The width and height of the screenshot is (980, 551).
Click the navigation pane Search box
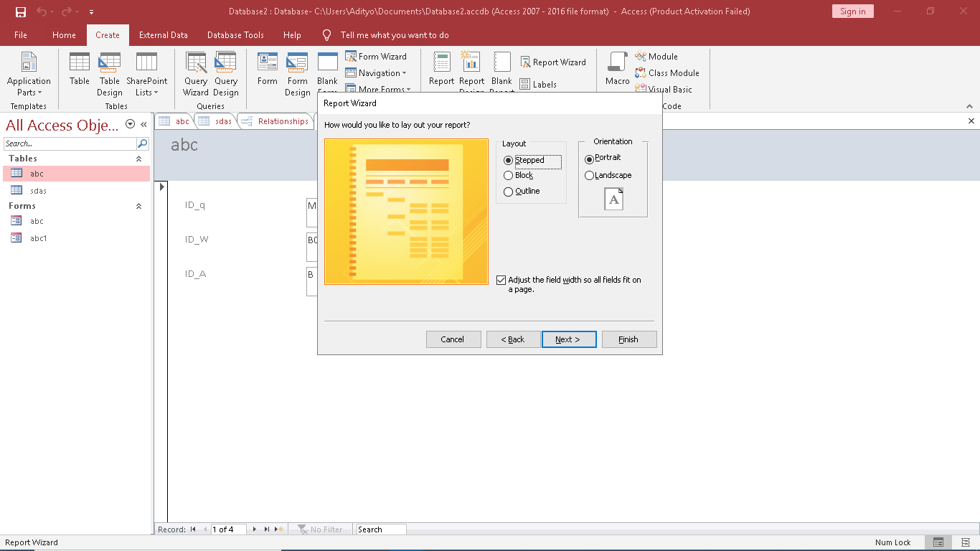[70, 143]
